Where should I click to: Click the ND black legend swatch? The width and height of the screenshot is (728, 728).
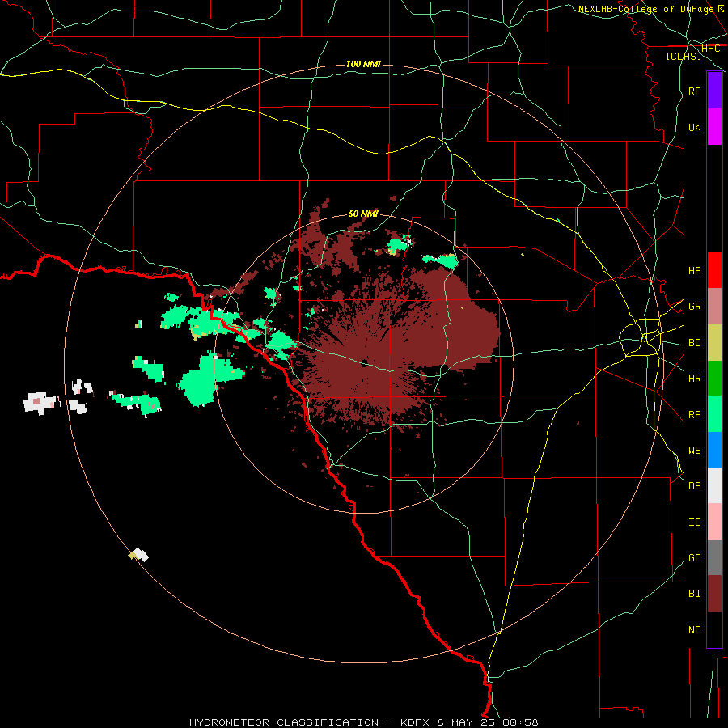pos(714,629)
